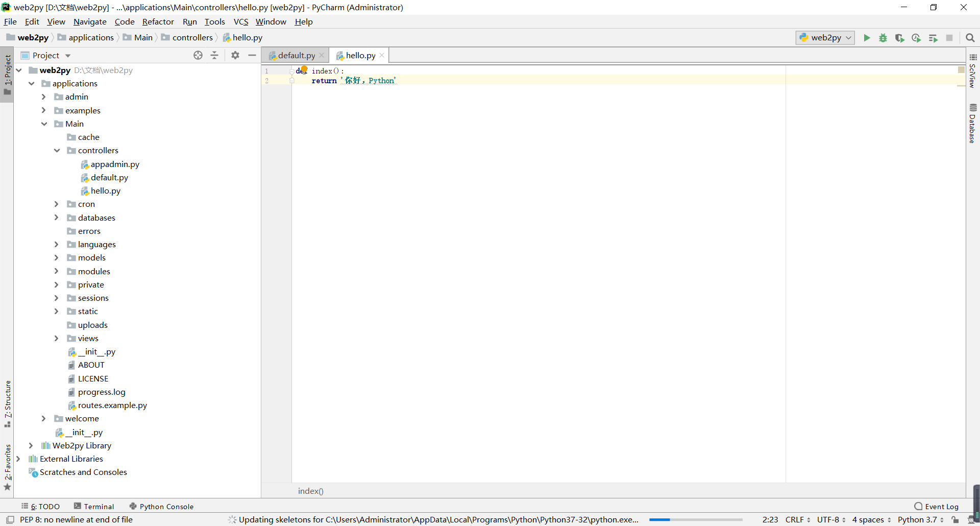Select routes.example.py in project tree
Viewport: 980px width, 526px height.
click(112, 405)
